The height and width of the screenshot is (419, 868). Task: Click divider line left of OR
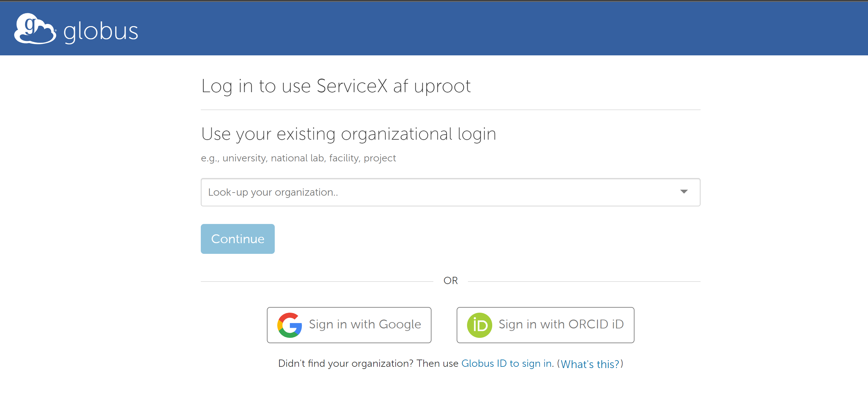317,281
